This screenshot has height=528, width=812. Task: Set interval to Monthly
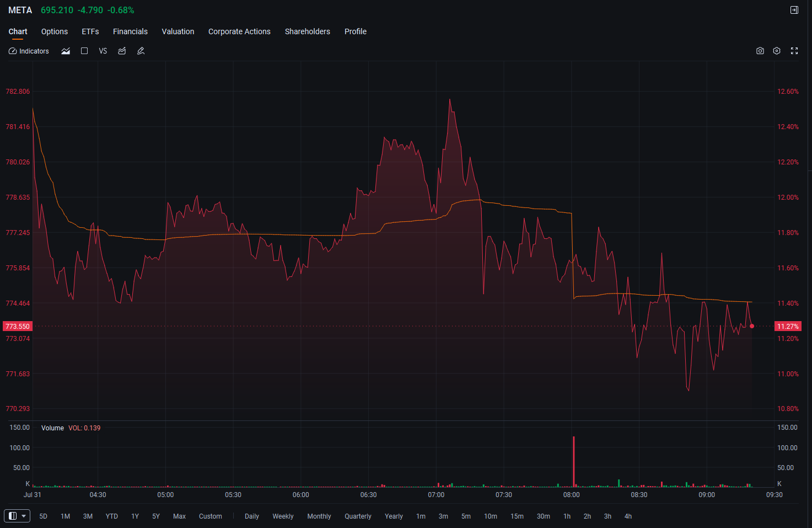click(x=319, y=516)
